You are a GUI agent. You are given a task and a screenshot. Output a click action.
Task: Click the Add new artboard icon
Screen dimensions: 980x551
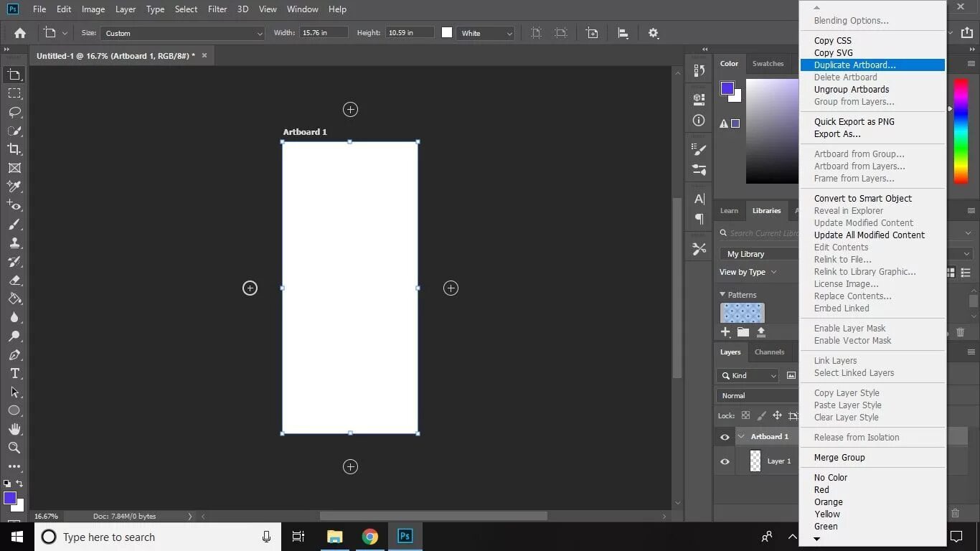point(592,33)
